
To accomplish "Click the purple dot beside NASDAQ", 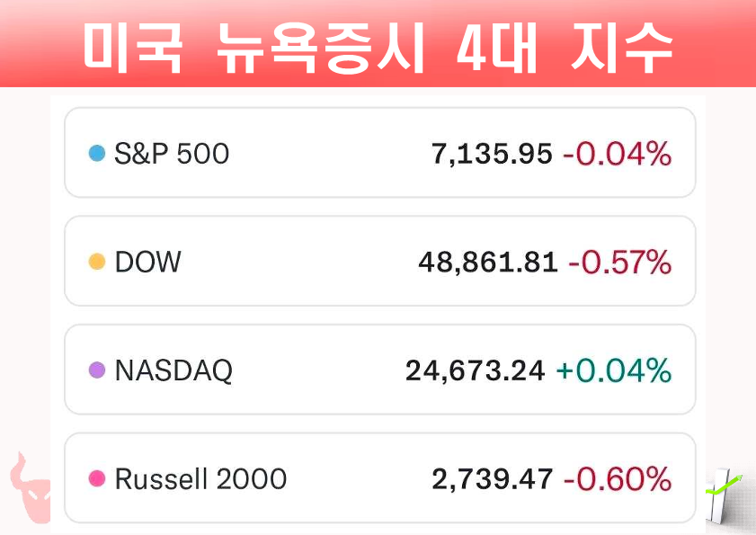I will pyautogui.click(x=97, y=370).
